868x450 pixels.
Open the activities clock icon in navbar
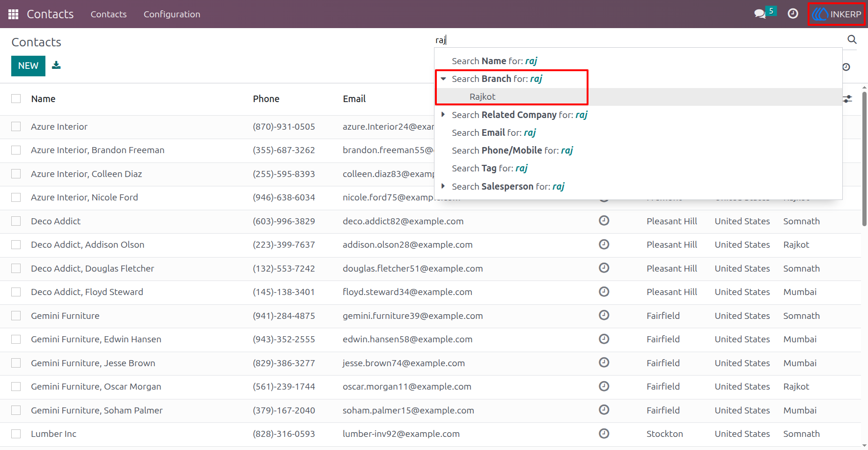point(793,14)
